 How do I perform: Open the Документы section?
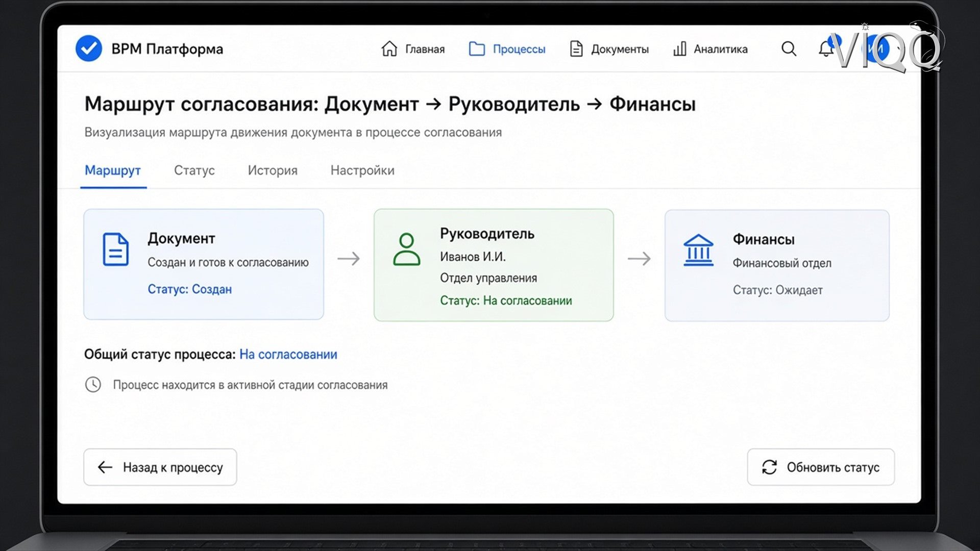pyautogui.click(x=609, y=49)
